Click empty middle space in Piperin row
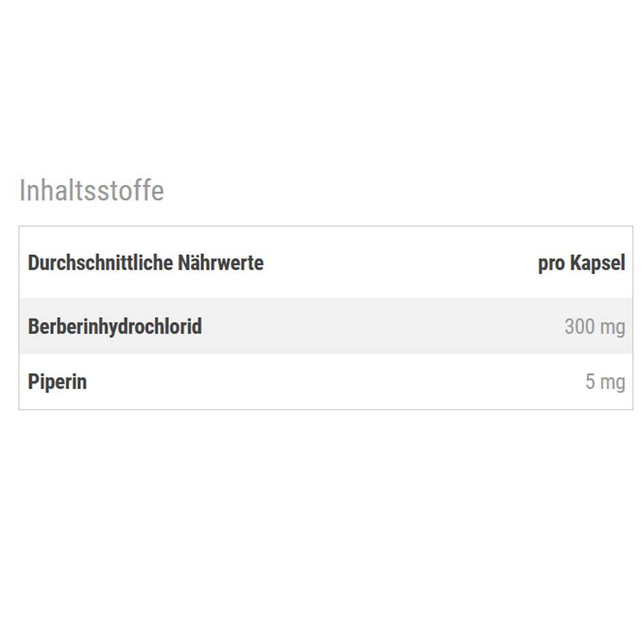The width and height of the screenshot is (644, 644). tap(334, 382)
